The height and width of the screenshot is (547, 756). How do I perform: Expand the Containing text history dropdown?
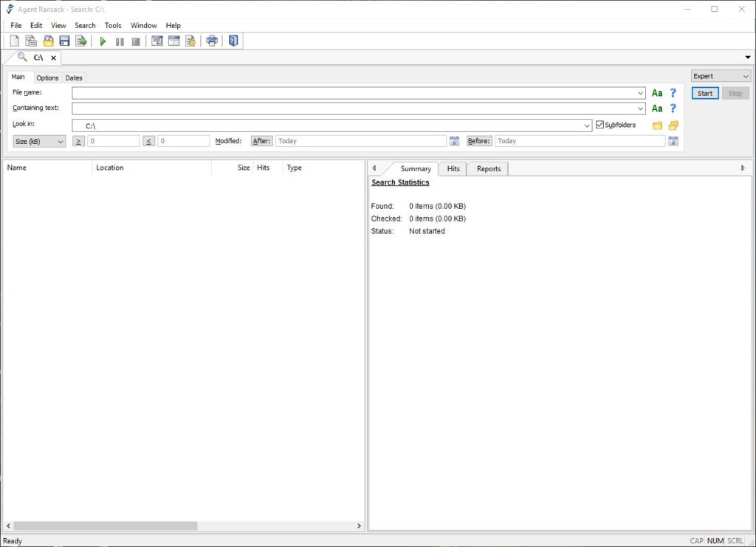[x=640, y=109]
